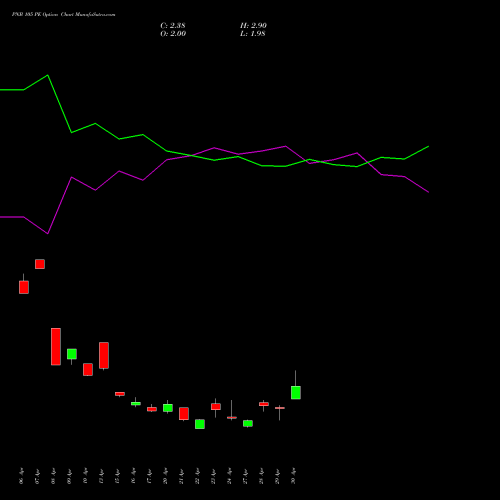Screen dimensions: 500x500
Task: Select the 20 Apr date label
Action: [x=166, y=476]
